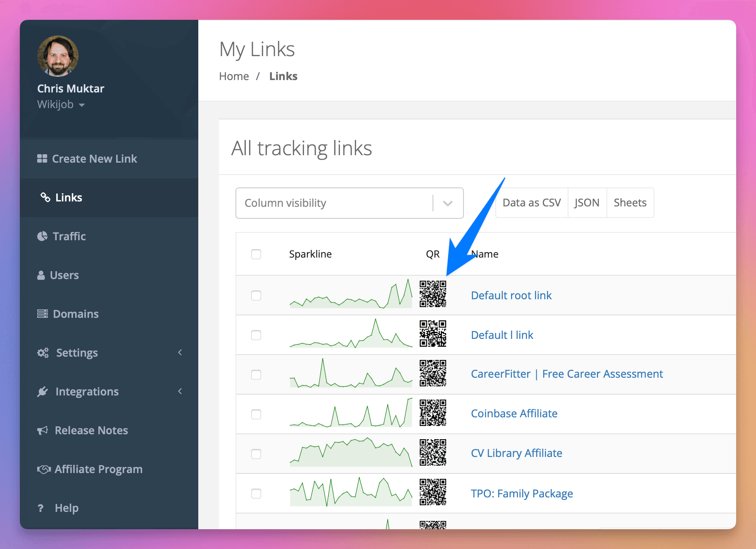Navigate to Home breadcrumb
This screenshot has height=549, width=756.
[234, 76]
